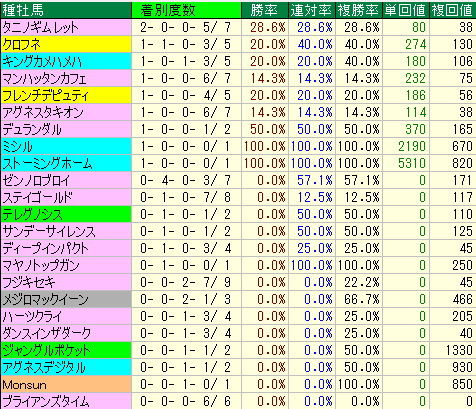Click the 0- 0- 0- 6/ 6 record cell
This screenshot has height=409, width=476.
[x=186, y=401]
